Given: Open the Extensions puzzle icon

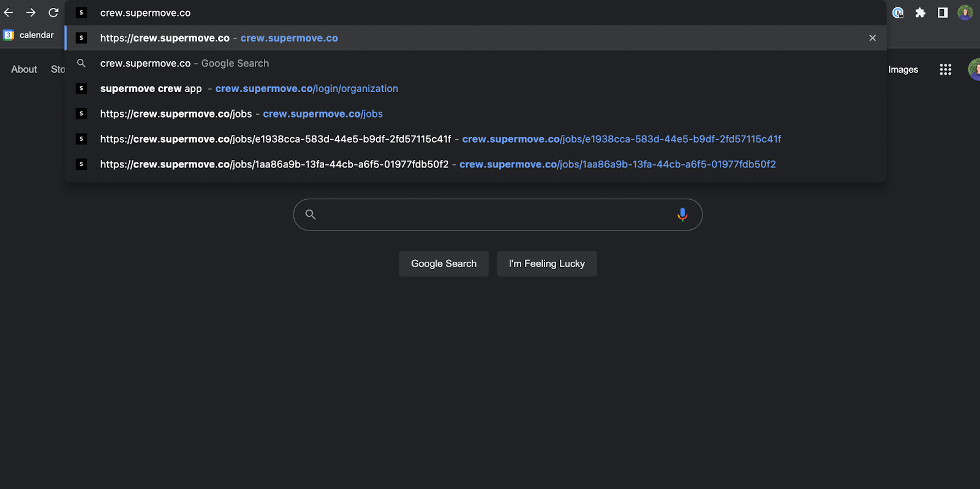Looking at the screenshot, I should click(920, 13).
